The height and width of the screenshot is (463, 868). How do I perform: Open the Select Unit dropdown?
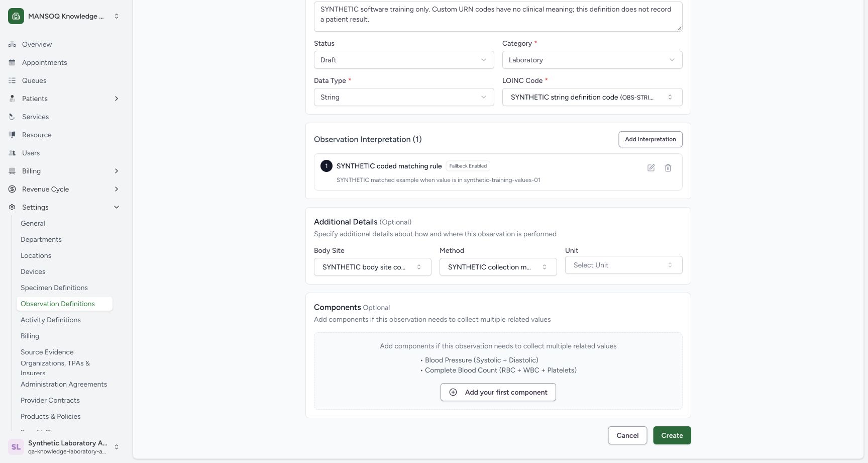point(624,265)
